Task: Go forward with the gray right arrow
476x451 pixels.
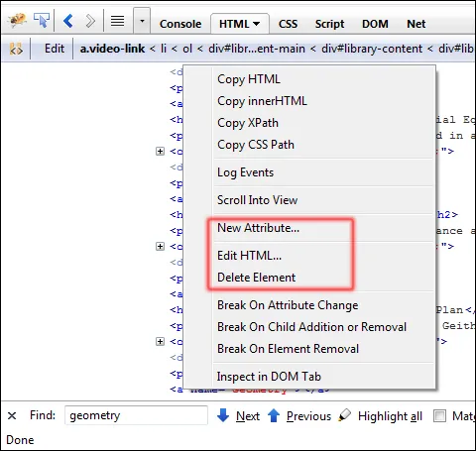Action: click(x=90, y=21)
